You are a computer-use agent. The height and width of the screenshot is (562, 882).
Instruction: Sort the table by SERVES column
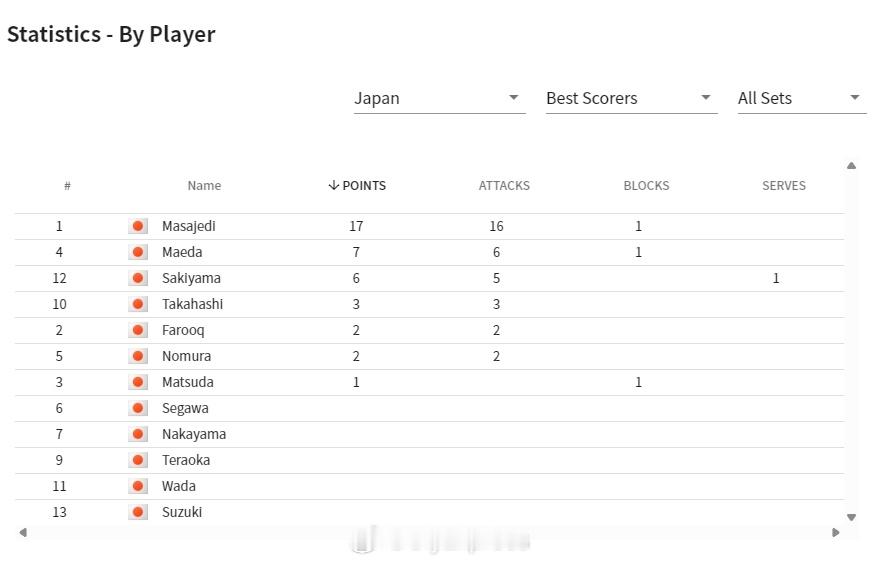pyautogui.click(x=784, y=185)
